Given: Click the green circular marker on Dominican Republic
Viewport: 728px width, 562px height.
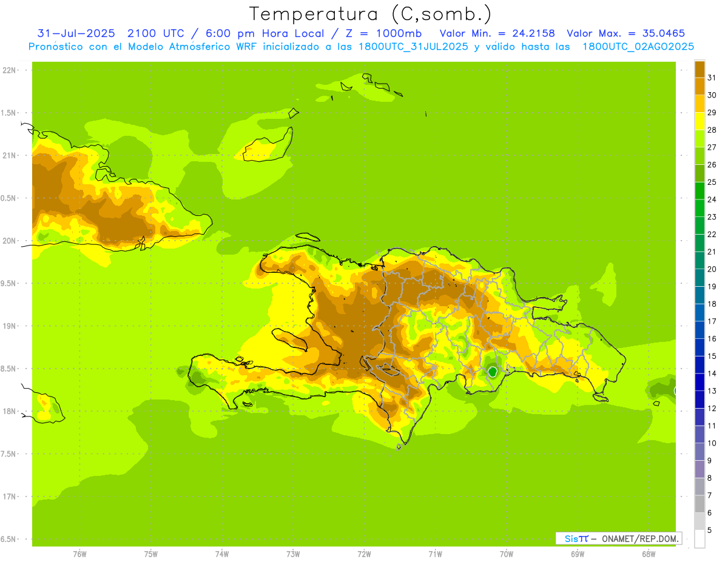Looking at the screenshot, I should pos(493,371).
